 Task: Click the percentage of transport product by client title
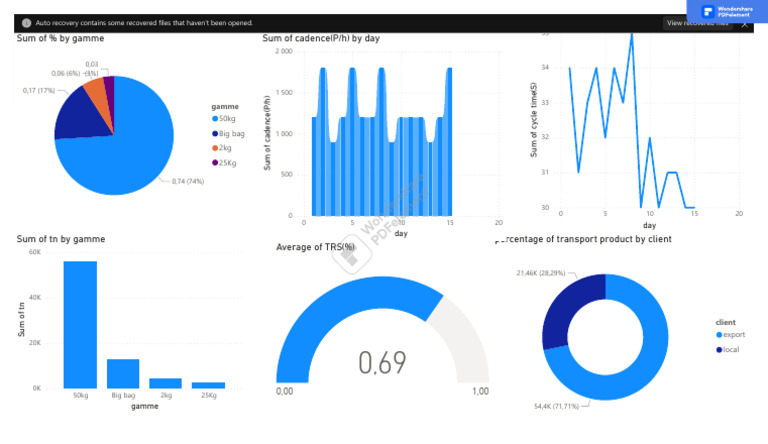tap(583, 239)
